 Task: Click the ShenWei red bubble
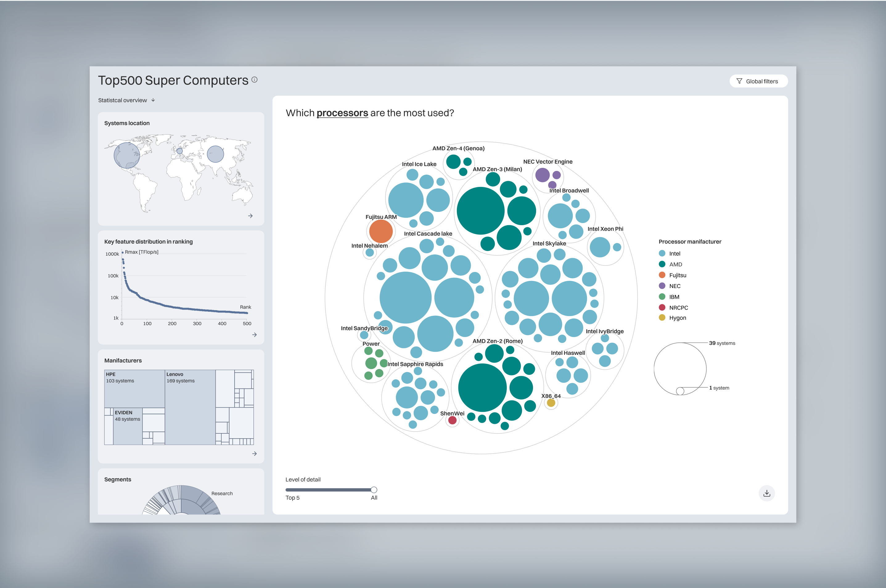[x=452, y=420]
